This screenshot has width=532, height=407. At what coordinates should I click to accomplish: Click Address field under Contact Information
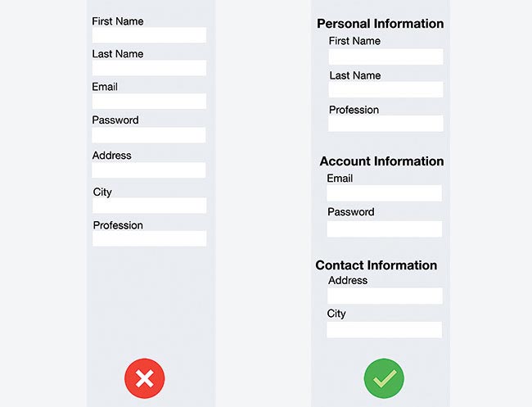point(384,296)
